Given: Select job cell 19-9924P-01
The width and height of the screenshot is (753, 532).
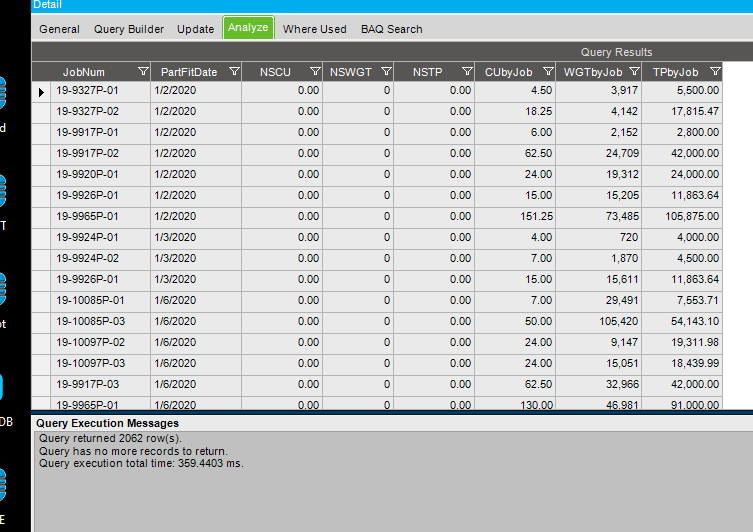Looking at the screenshot, I should pos(100,237).
